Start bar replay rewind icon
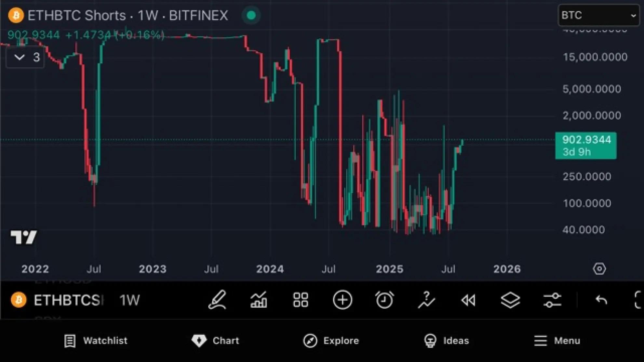 tap(468, 300)
